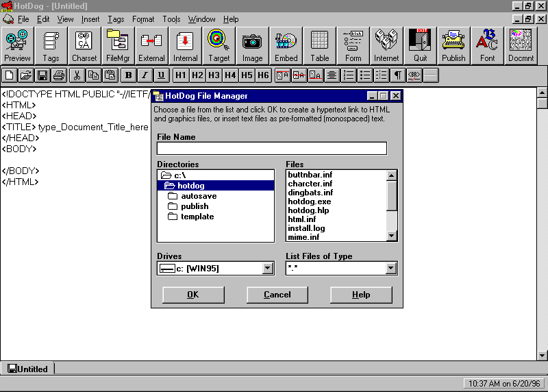Select the c:\ root directory
Image resolution: width=548 pixels, height=392 pixels.
point(216,175)
